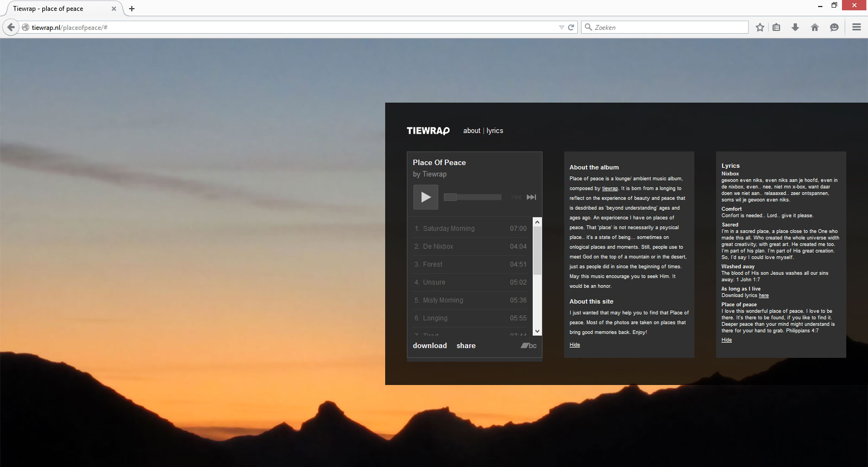Open the chat smiley icon
The image size is (868, 467).
click(x=834, y=27)
